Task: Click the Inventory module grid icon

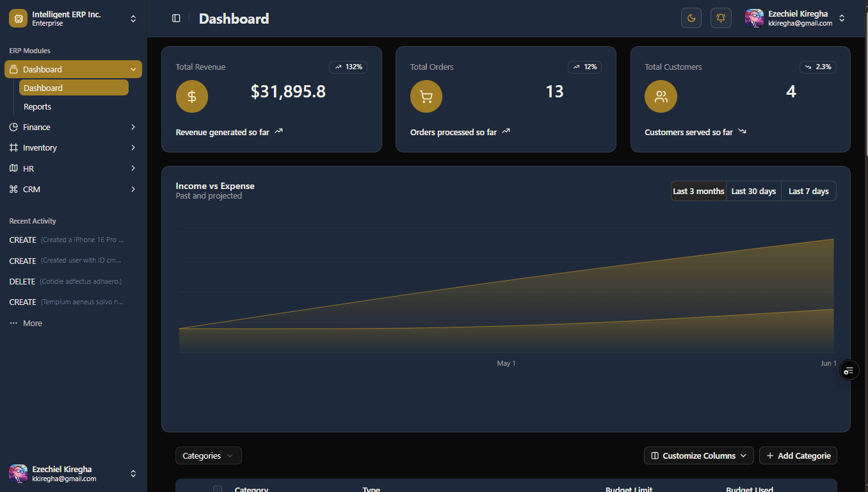Action: (x=13, y=147)
